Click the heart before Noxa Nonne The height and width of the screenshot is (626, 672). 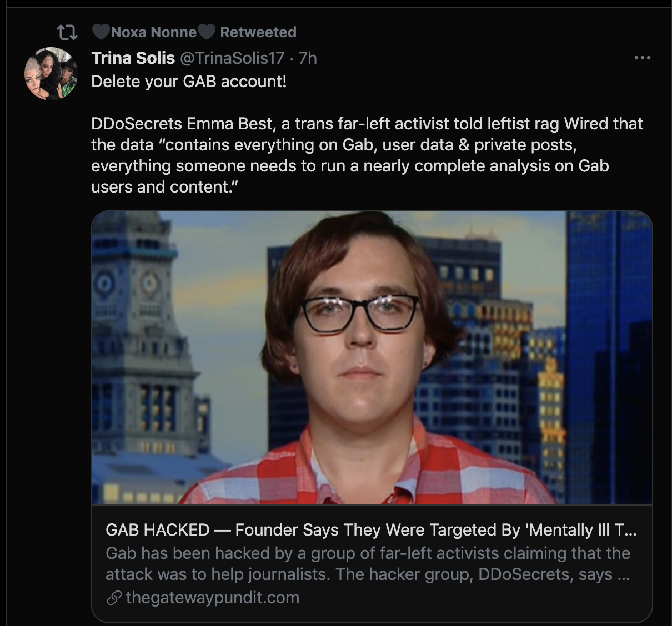(101, 32)
